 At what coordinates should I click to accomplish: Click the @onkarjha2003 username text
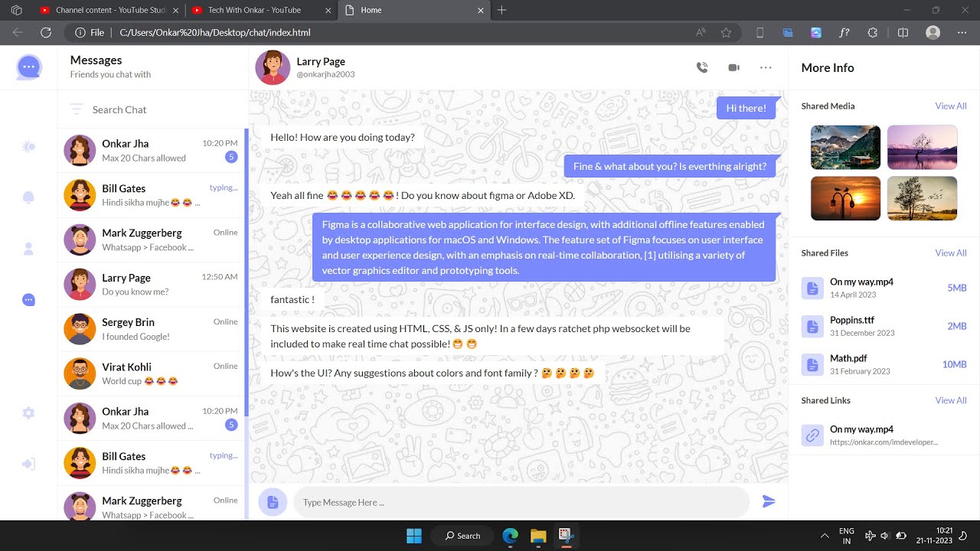[x=325, y=74]
